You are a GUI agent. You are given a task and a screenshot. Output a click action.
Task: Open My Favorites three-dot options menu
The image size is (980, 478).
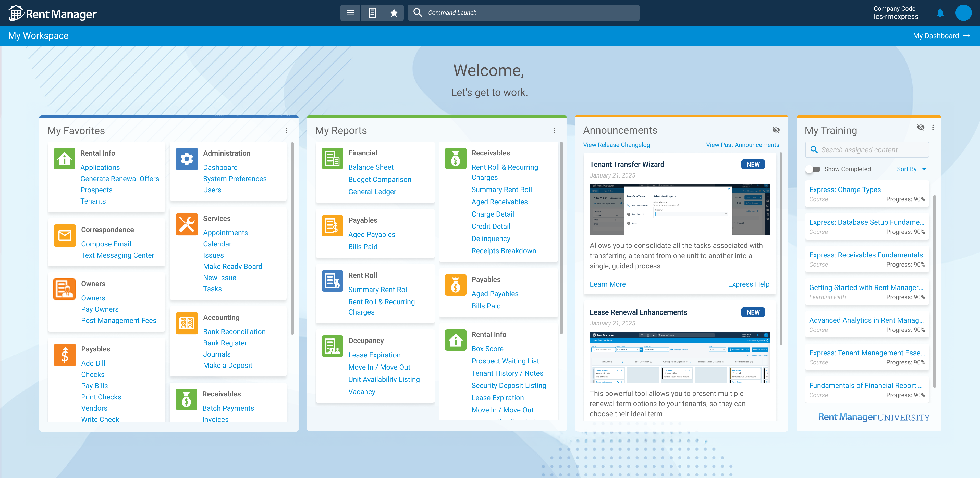pyautogui.click(x=286, y=130)
